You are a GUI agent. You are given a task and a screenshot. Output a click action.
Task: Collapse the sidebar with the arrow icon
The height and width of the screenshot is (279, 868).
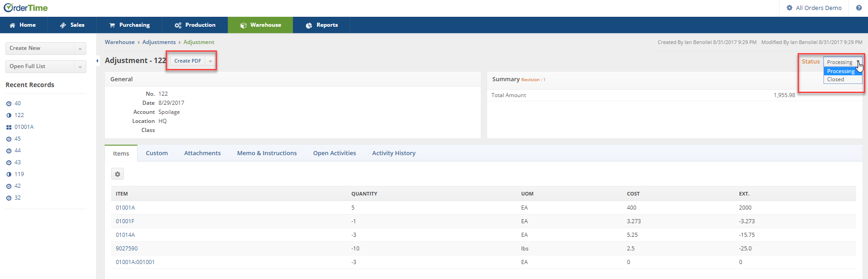pyautogui.click(x=97, y=60)
